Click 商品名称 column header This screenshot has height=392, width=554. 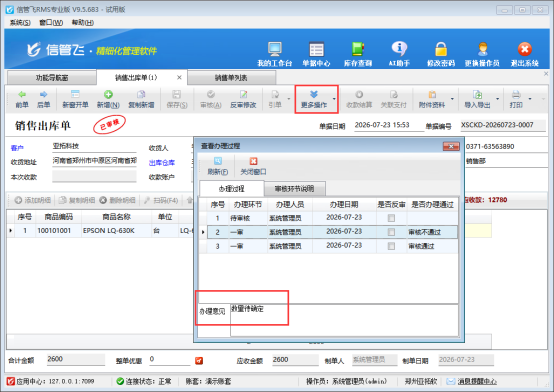click(x=117, y=217)
